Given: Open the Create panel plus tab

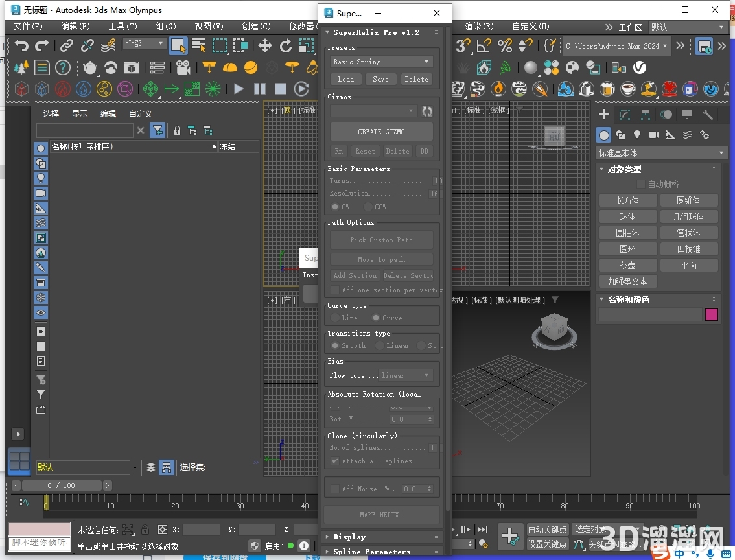Looking at the screenshot, I should [604, 114].
